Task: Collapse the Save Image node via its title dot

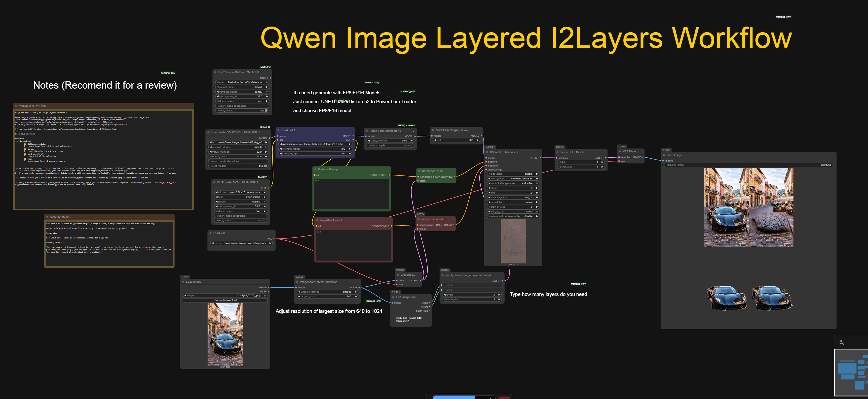Action: click(664, 155)
